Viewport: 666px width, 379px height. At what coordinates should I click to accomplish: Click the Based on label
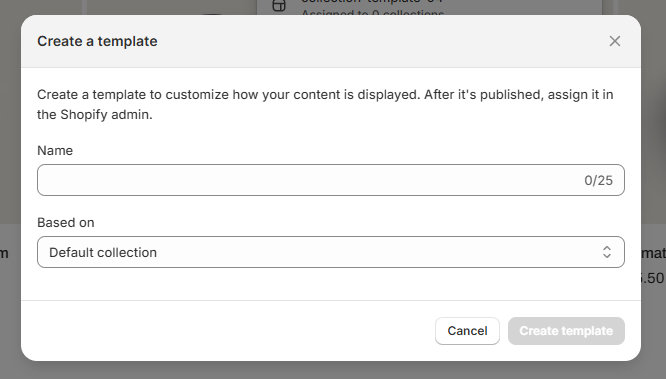coord(66,223)
